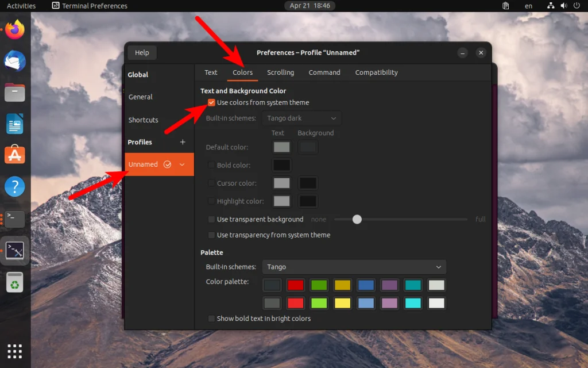Enable 'Use transparent background'
Screen dimensions: 588x368
pos(211,219)
